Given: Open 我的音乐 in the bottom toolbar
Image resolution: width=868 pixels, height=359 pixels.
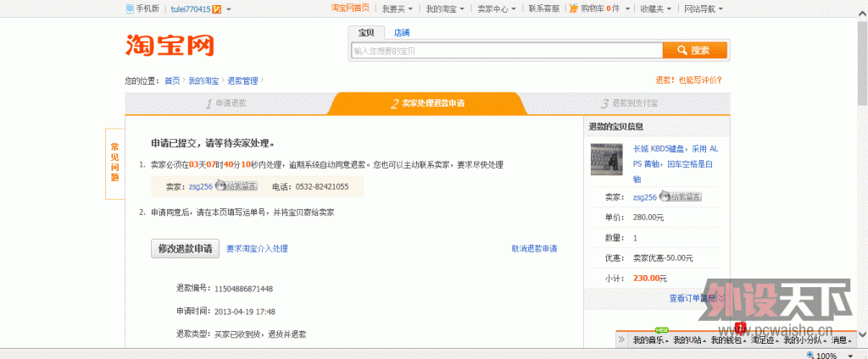Looking at the screenshot, I should point(651,340).
